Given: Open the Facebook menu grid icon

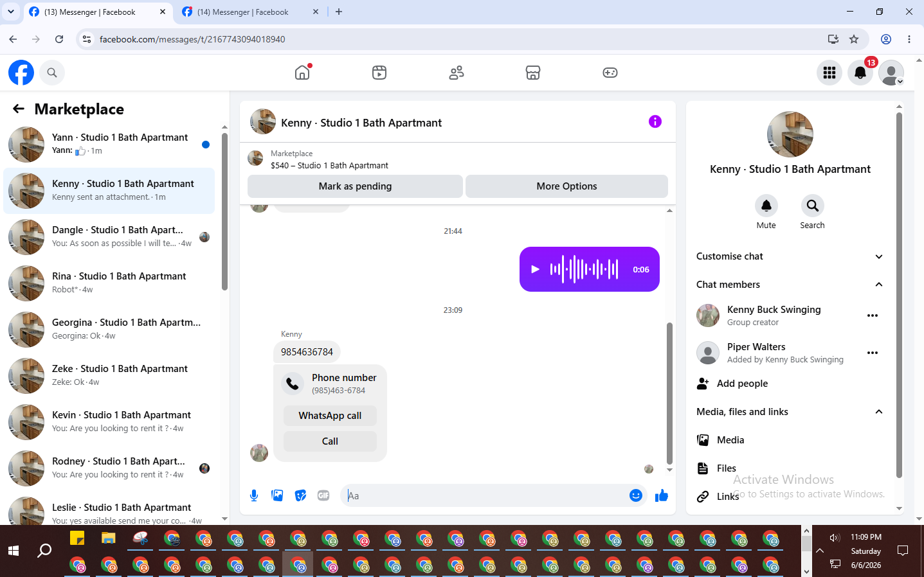Looking at the screenshot, I should click(829, 73).
